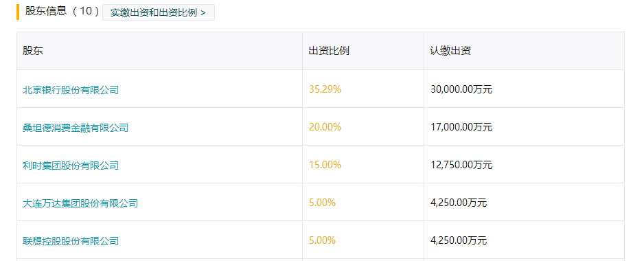Click the 15.00% ownership percentage
This screenshot has height=261, width=644.
[x=325, y=165]
